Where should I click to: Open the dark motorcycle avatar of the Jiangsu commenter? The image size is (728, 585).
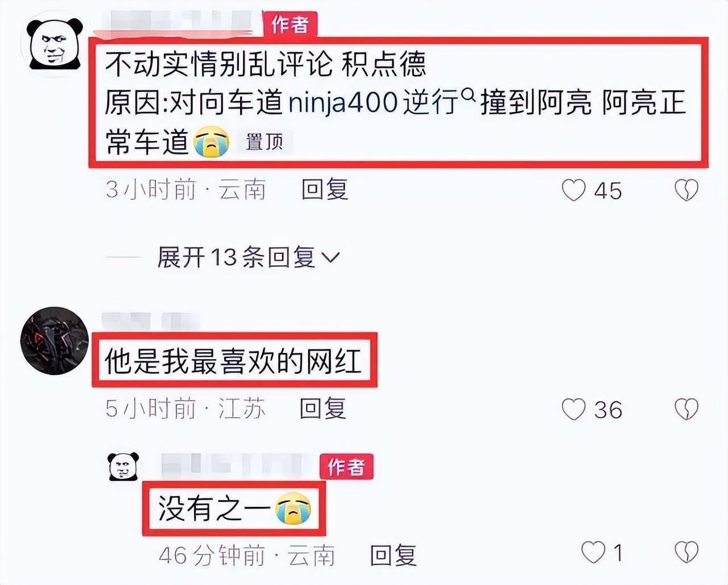(x=55, y=341)
